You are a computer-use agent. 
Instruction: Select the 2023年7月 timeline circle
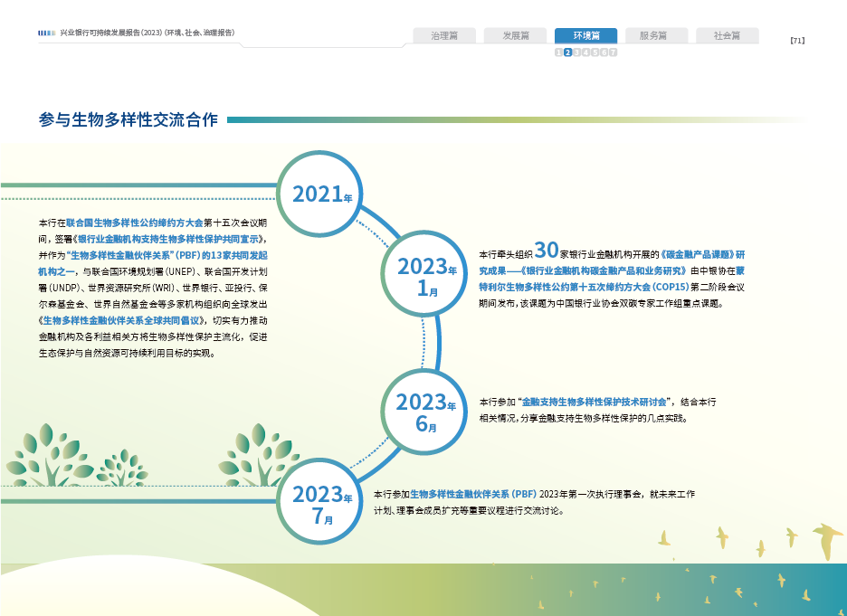click(321, 502)
